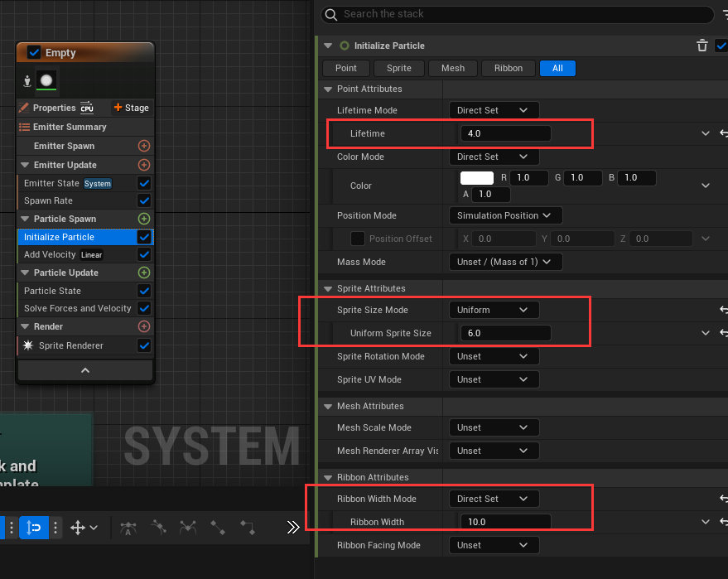Uncheck the Sprite Renderer checkbox
Viewport: 728px width, 579px height.
click(144, 345)
